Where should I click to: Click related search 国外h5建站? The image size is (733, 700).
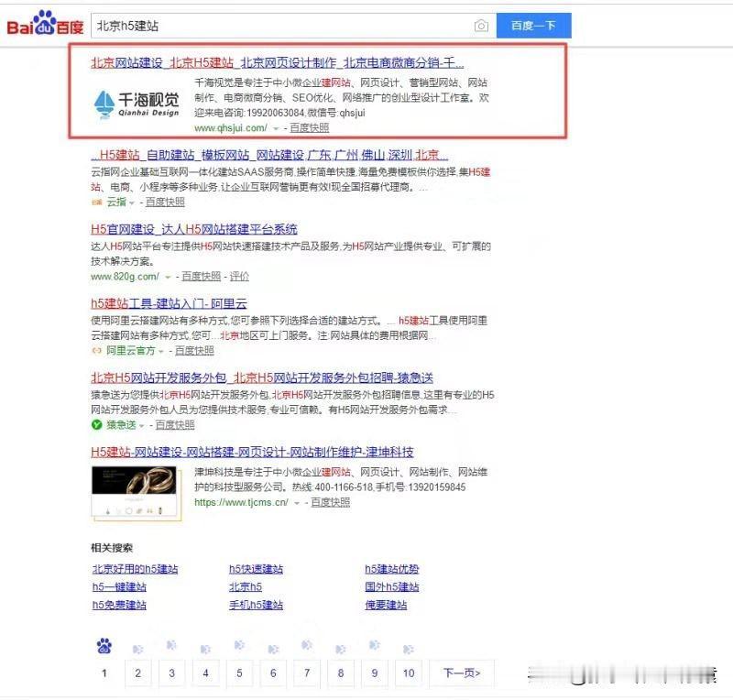click(x=392, y=586)
